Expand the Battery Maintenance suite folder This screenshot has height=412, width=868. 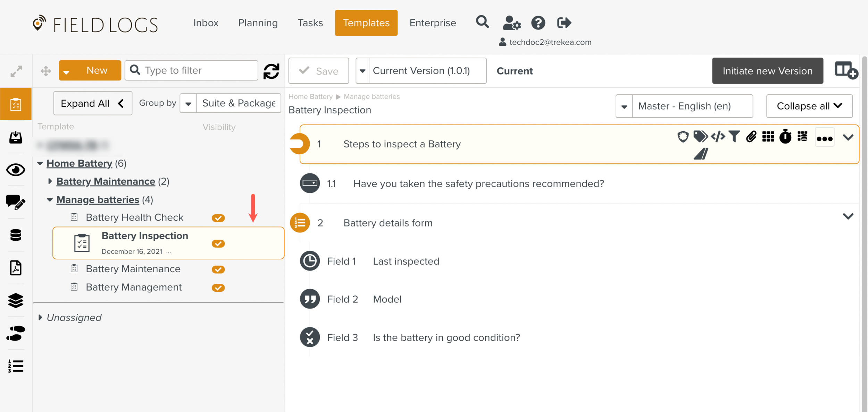[x=50, y=181]
